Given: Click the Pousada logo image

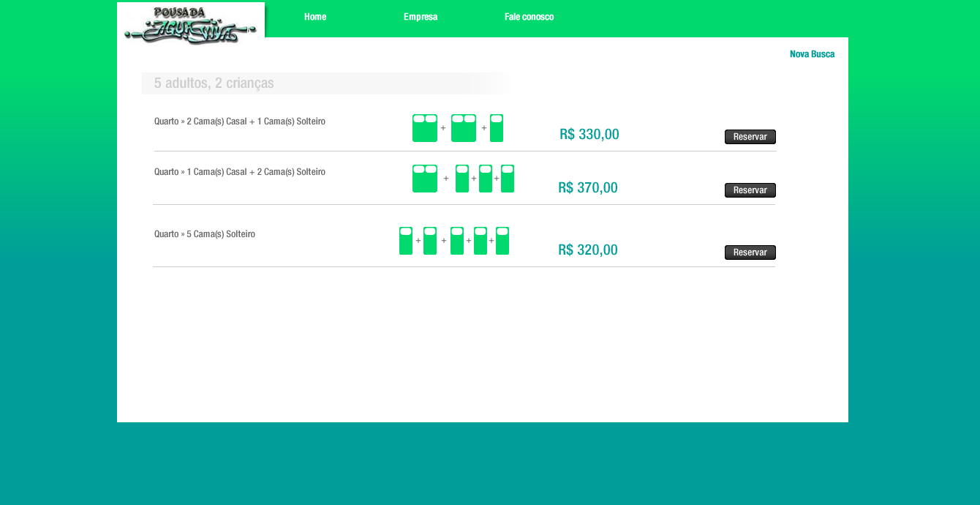Looking at the screenshot, I should [x=191, y=25].
